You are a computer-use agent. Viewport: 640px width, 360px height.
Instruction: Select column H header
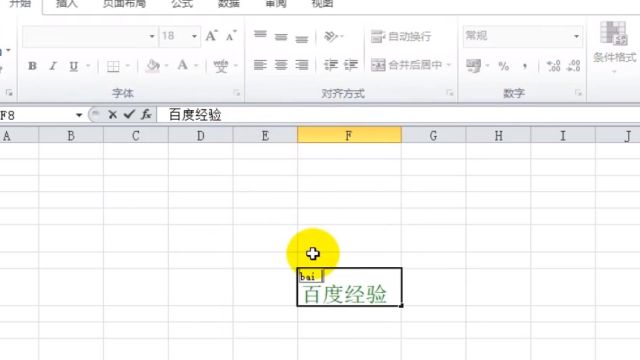click(x=498, y=135)
